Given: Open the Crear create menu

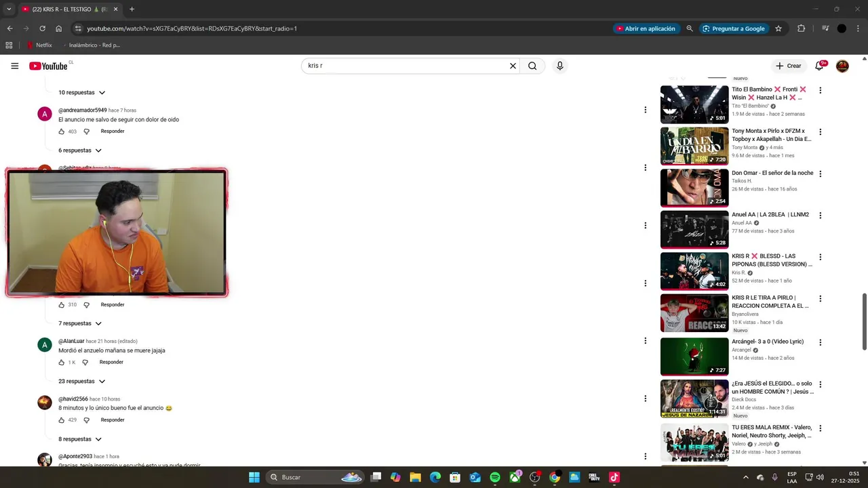Looking at the screenshot, I should (789, 66).
